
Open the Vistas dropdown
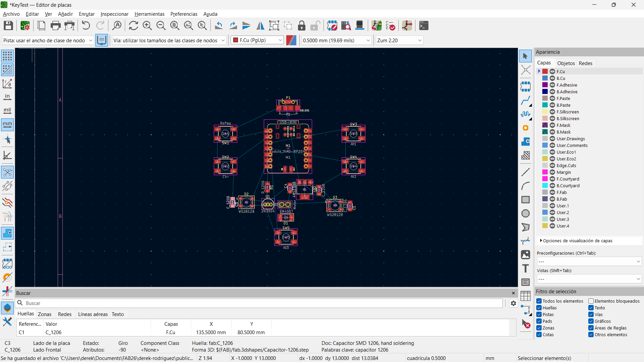pyautogui.click(x=589, y=279)
